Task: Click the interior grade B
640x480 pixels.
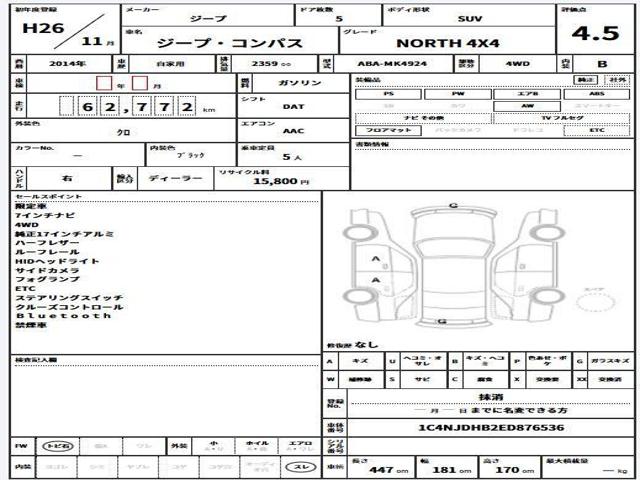Action: (602, 64)
